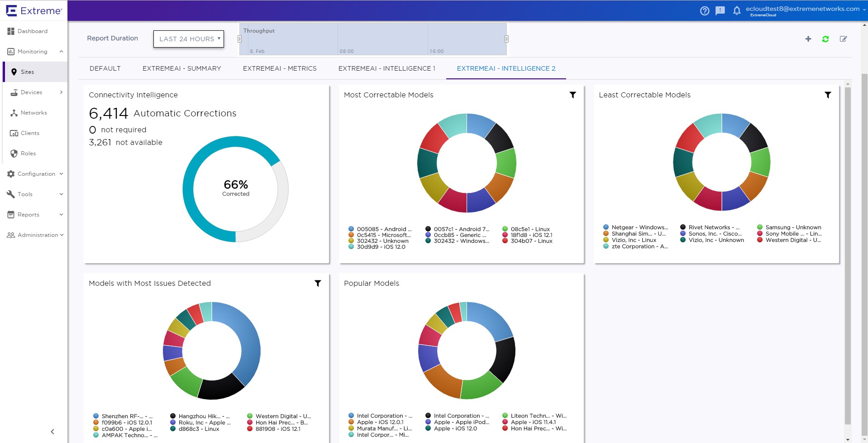This screenshot has height=443, width=868.
Task: Click the 3,261 not available value
Action: point(100,142)
